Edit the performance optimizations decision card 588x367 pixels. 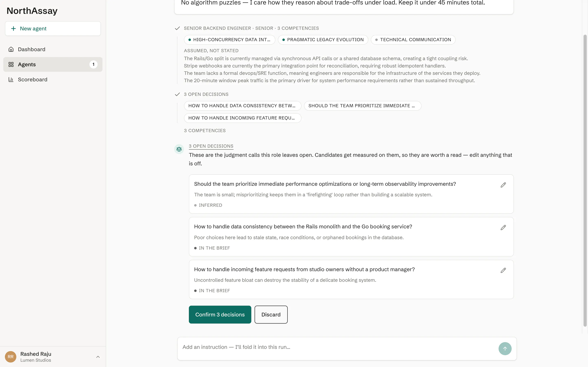click(503, 185)
